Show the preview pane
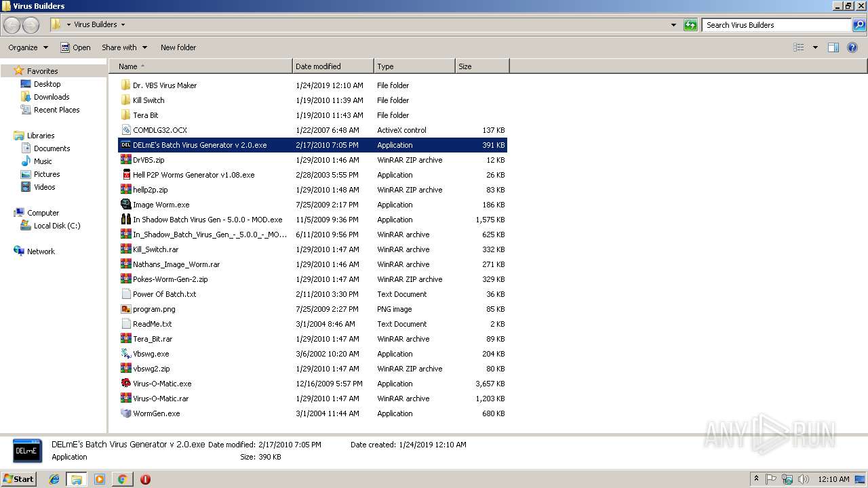868x488 pixels. (x=833, y=47)
